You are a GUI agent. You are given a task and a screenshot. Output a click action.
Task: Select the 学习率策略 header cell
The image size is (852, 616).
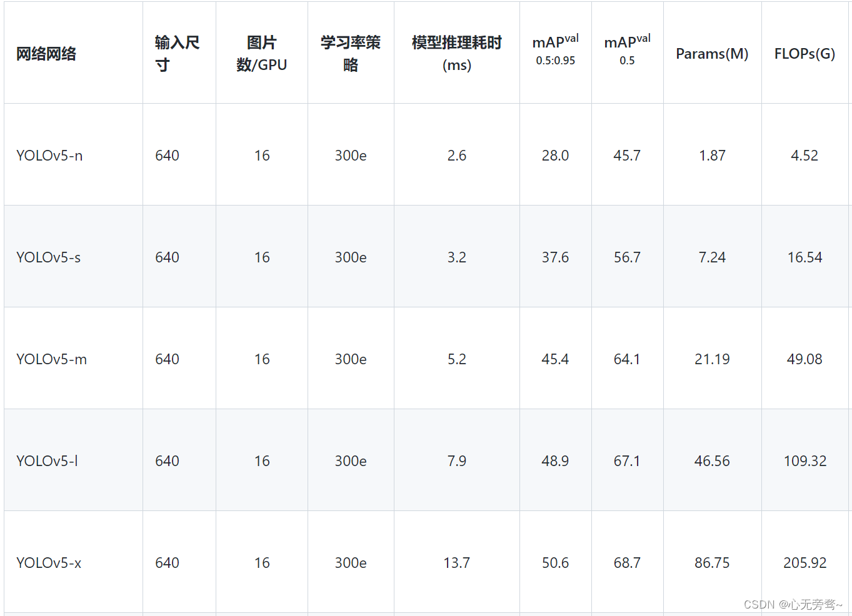pos(351,54)
